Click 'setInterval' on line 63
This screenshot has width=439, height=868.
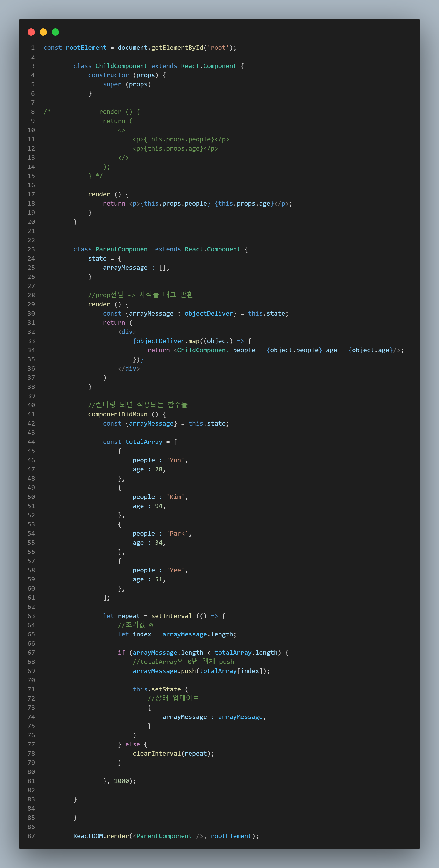[x=172, y=616]
